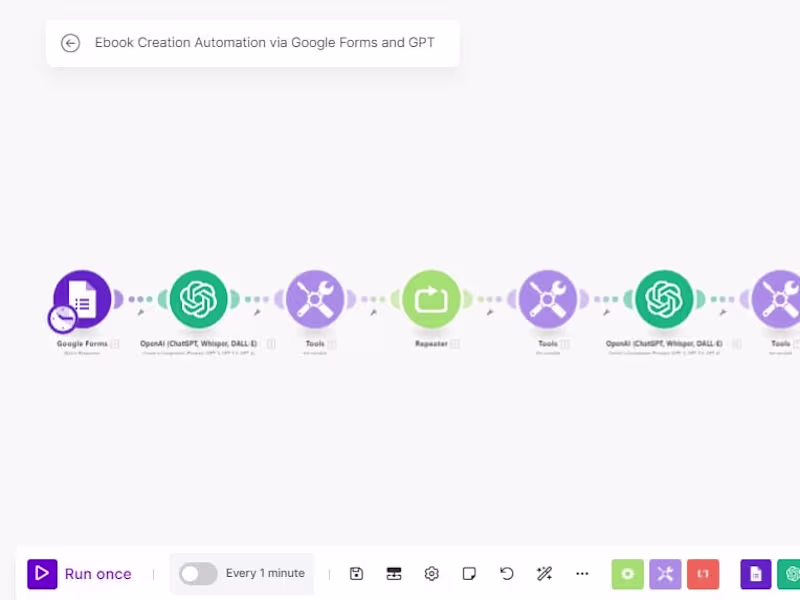The image size is (800, 600).
Task: Set filter wrench between Google Forms and OpenAI
Action: [141, 312]
